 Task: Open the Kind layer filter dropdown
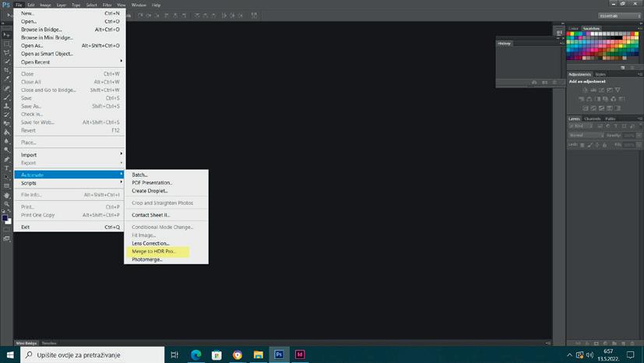580,126
